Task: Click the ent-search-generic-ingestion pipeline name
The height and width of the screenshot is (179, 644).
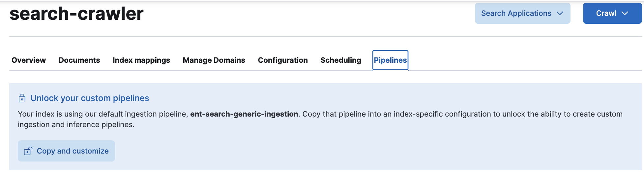Action: point(244,114)
